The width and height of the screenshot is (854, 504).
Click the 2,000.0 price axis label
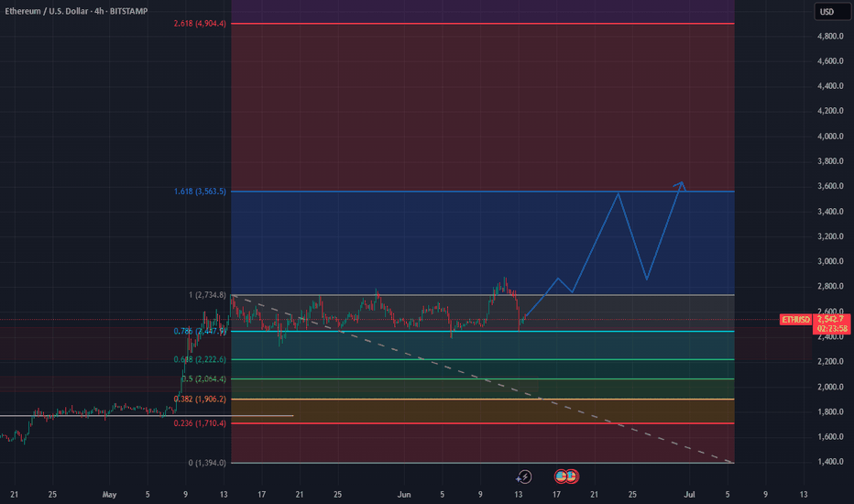(830, 387)
